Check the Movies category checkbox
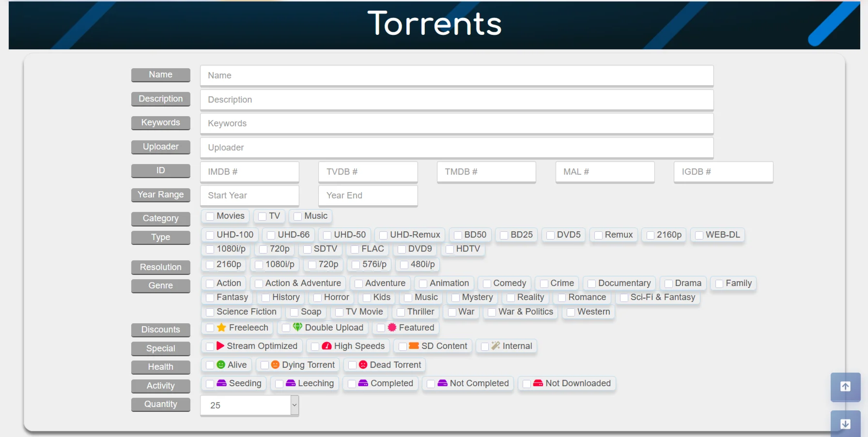868x437 pixels. click(x=210, y=216)
